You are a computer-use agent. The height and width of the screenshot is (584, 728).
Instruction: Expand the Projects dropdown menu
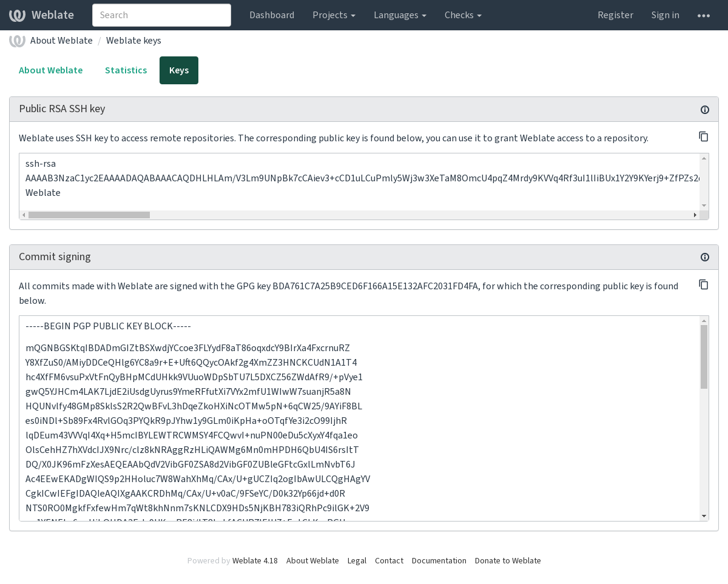tap(334, 15)
